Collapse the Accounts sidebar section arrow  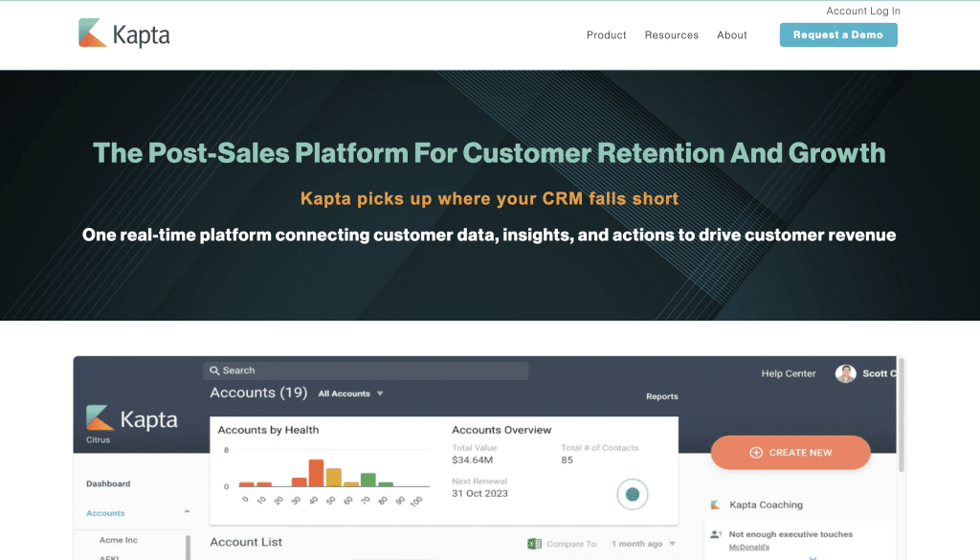point(187,511)
